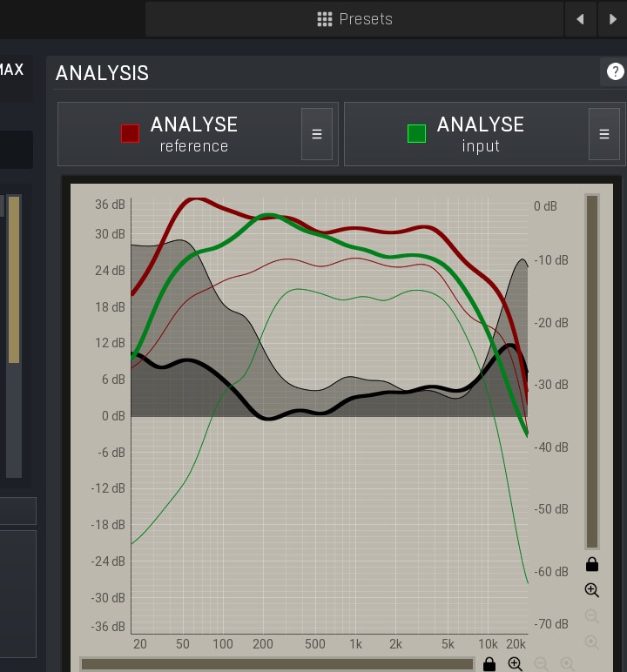The width and height of the screenshot is (627, 672).
Task: Open the Analyse input options menu
Action: click(x=603, y=134)
